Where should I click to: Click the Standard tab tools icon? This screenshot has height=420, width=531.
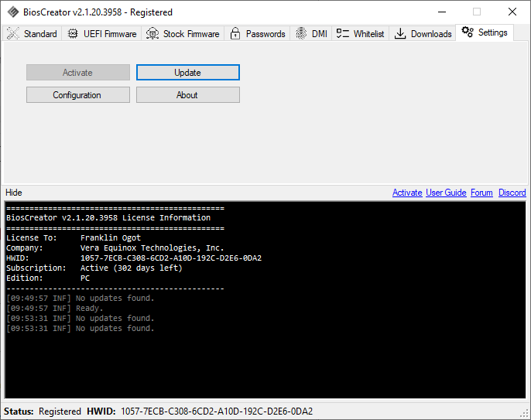coord(13,33)
